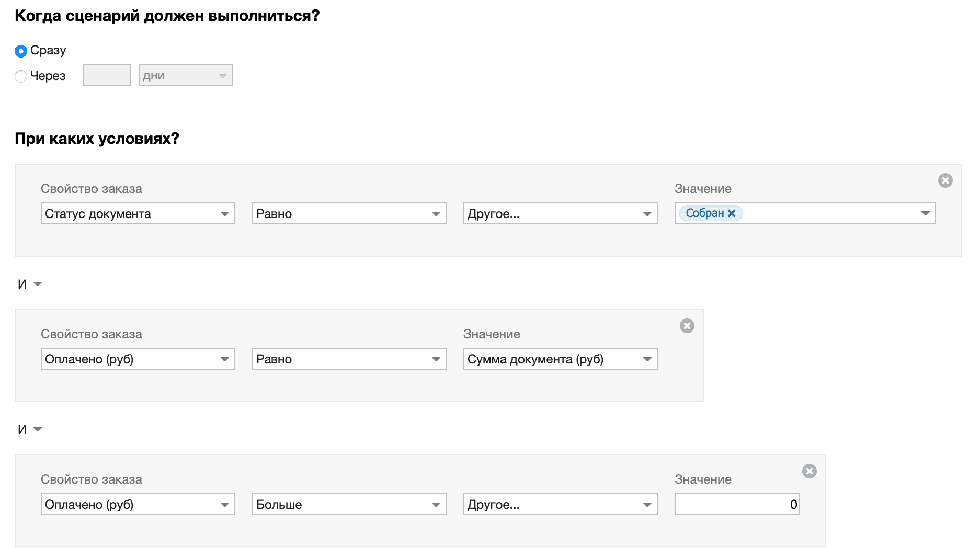980x548 pixels.
Task: Delete the second condition block with Сумма документа
Action: (x=687, y=326)
